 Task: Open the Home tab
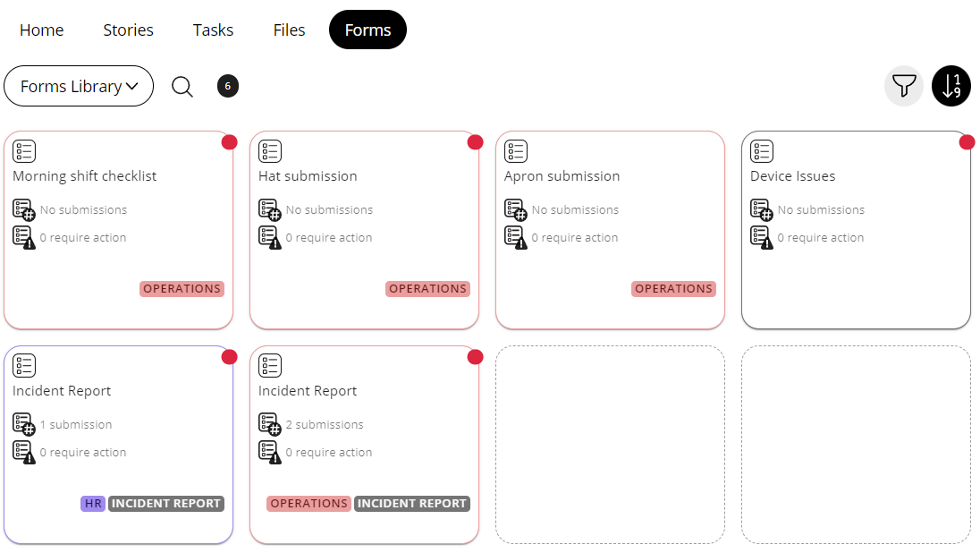pyautogui.click(x=41, y=30)
